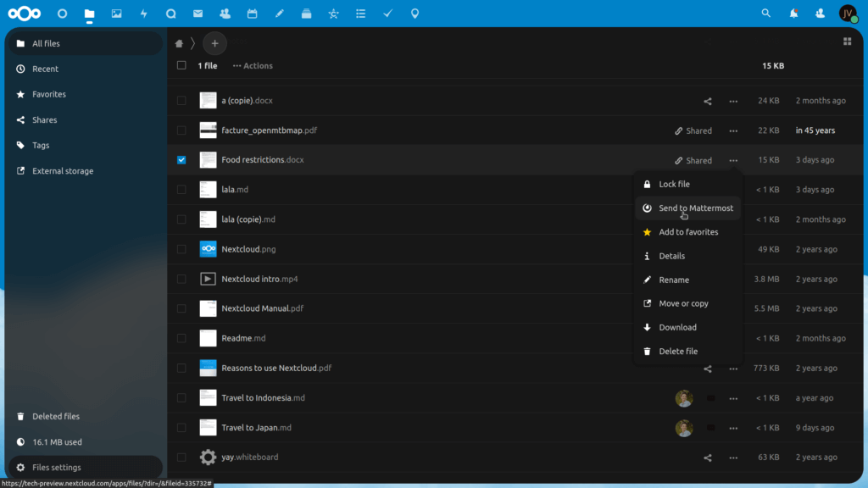
Task: Open more menu for Reasons to use Nextcloud.pdf
Action: (x=733, y=369)
